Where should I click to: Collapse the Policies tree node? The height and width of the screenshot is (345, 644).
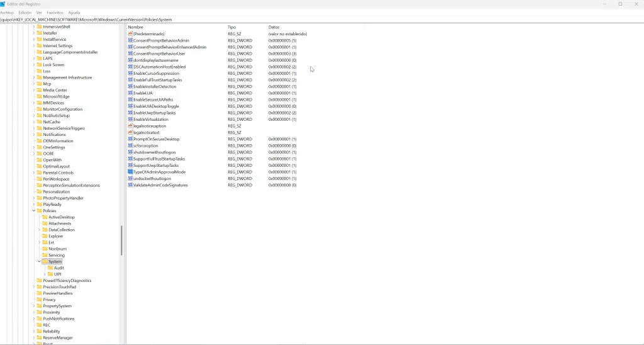34,210
